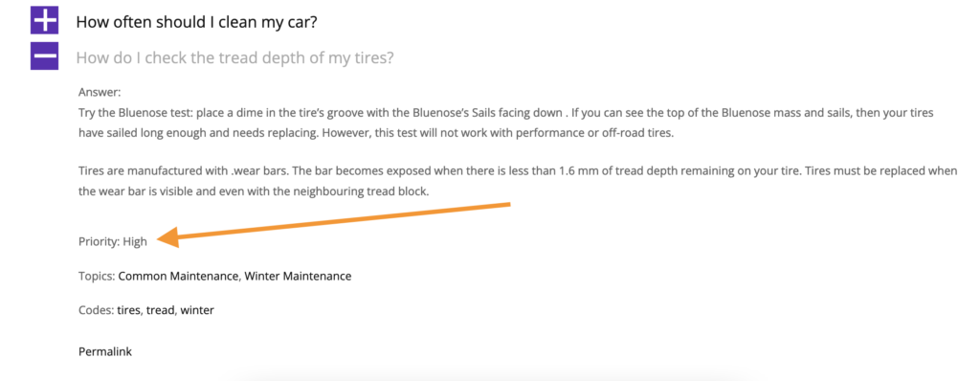Open the Permalink for this answer

105,351
